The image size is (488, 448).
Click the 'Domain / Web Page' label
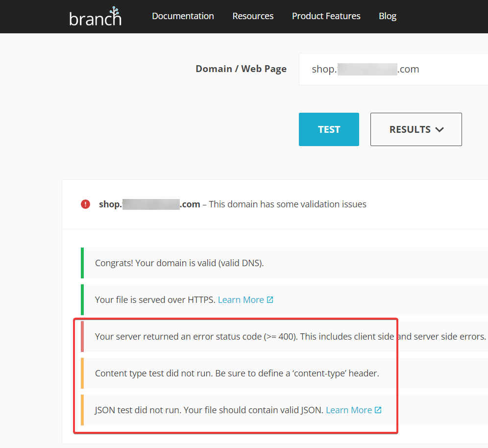(x=241, y=69)
